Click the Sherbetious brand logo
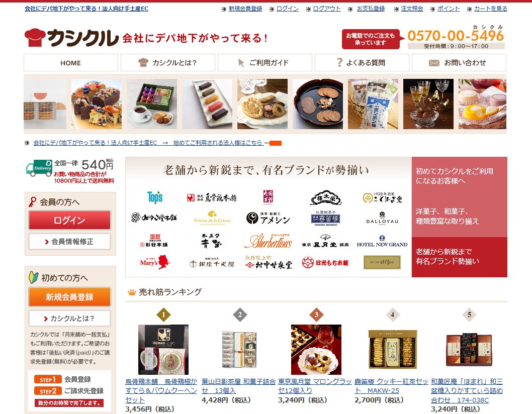This screenshot has width=532, height=414. pyautogui.click(x=271, y=241)
